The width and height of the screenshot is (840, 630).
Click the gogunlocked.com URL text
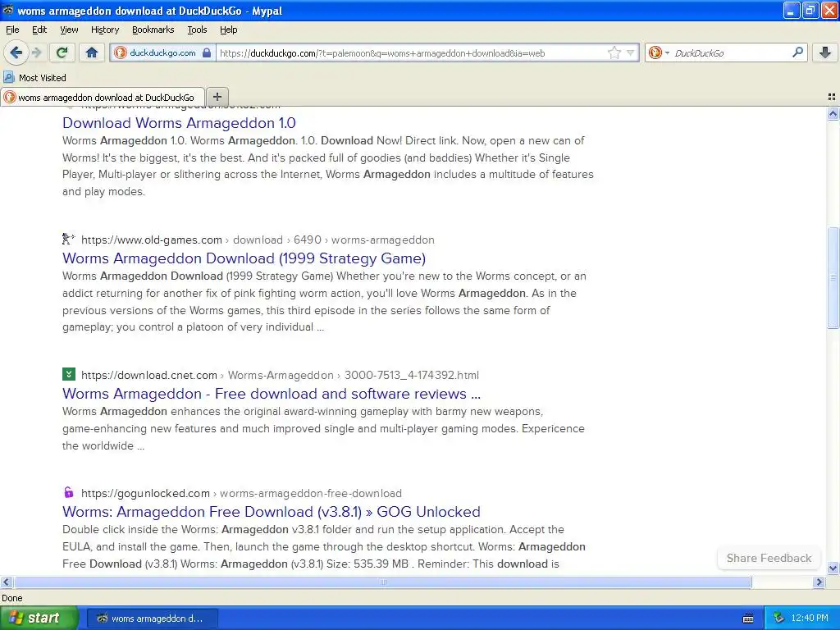coord(145,493)
